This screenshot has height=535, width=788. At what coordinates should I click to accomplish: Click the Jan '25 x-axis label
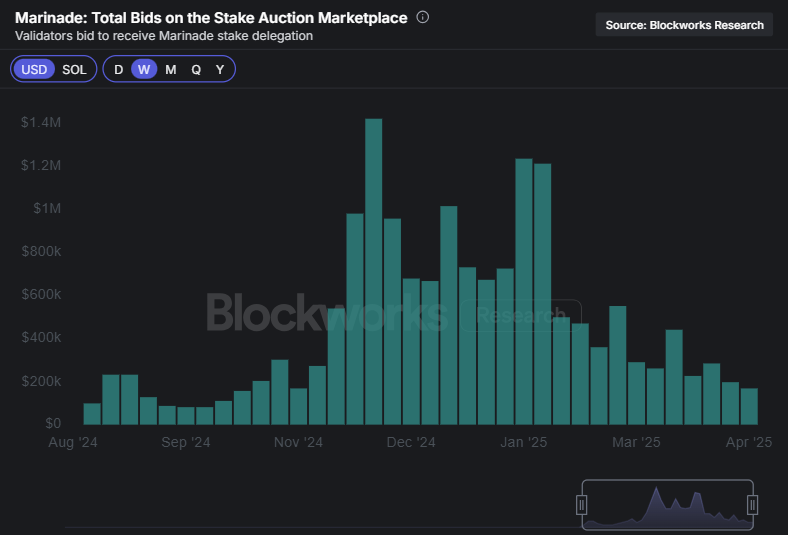click(524, 442)
